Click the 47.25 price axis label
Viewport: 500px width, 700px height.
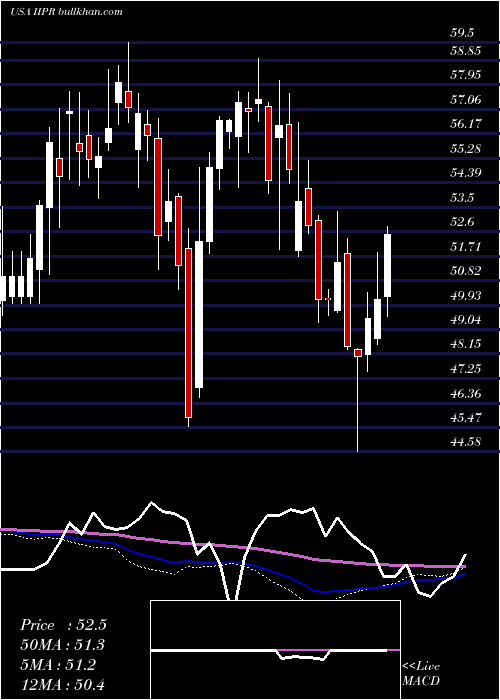click(x=465, y=369)
